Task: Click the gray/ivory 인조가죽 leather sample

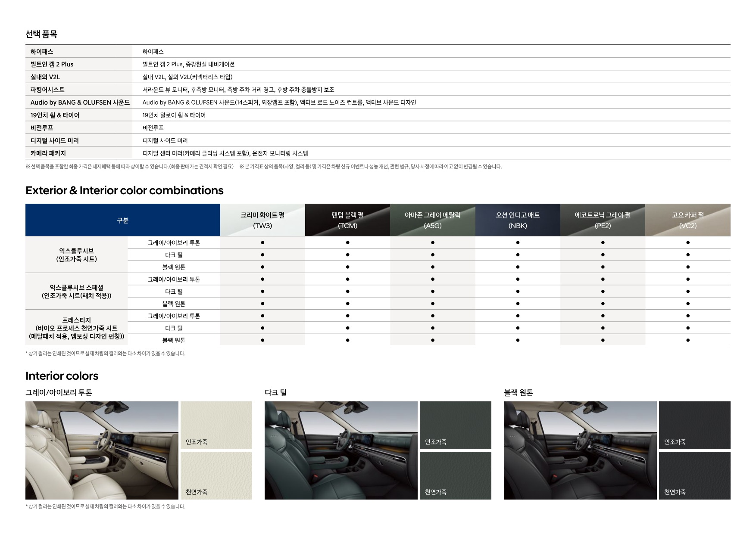Action: pos(216,425)
